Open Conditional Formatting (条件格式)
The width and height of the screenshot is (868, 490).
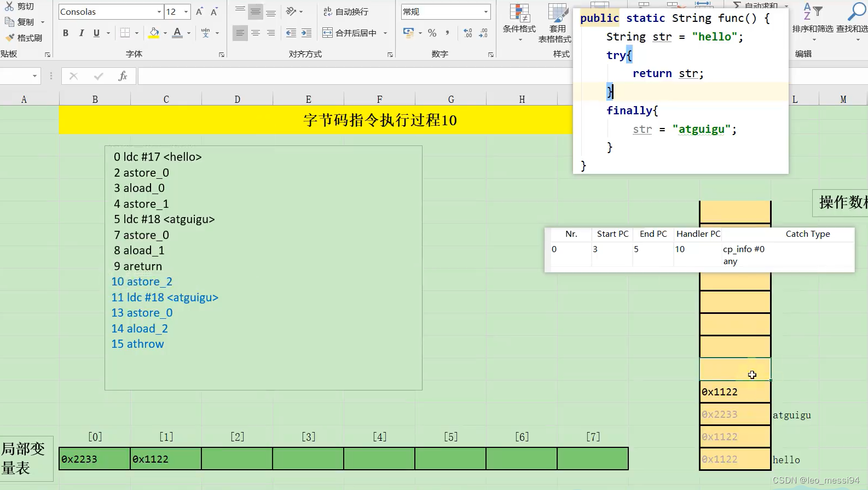tap(519, 22)
